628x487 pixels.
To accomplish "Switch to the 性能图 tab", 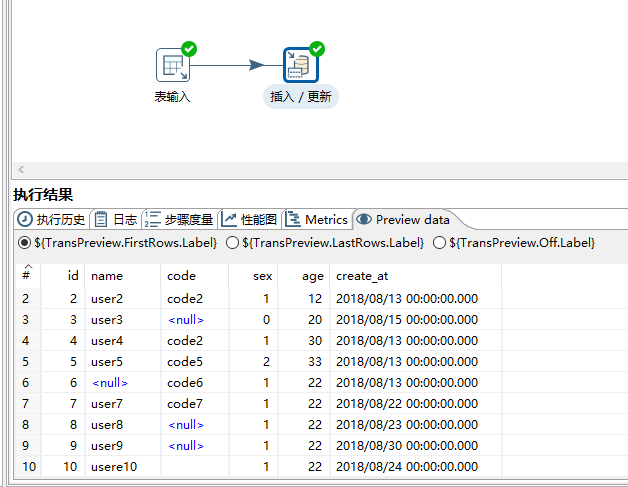I will tap(250, 219).
